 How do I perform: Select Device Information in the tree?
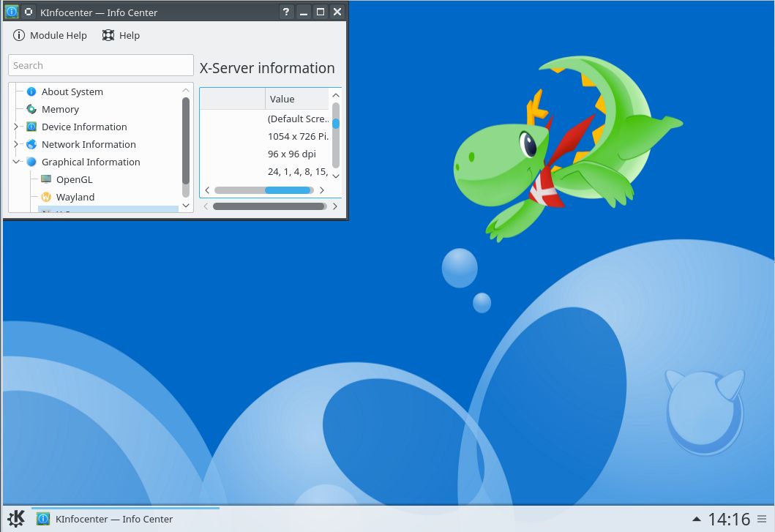point(84,127)
